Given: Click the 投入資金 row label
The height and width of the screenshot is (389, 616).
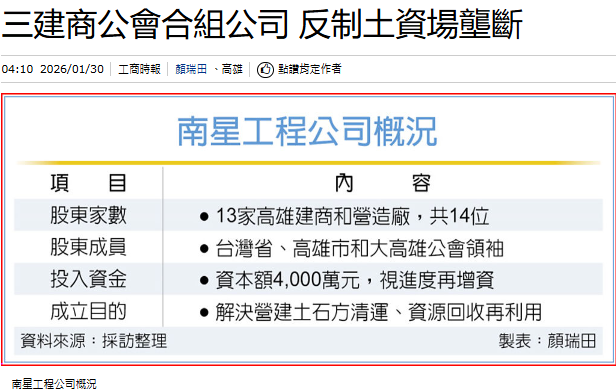Looking at the screenshot, I should [x=88, y=279].
